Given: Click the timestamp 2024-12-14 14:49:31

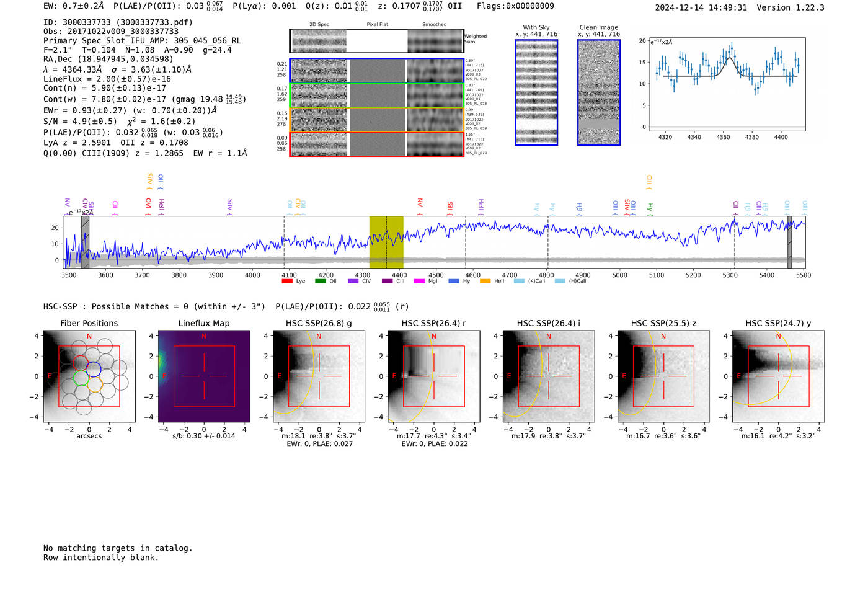Looking at the screenshot, I should (x=701, y=8).
